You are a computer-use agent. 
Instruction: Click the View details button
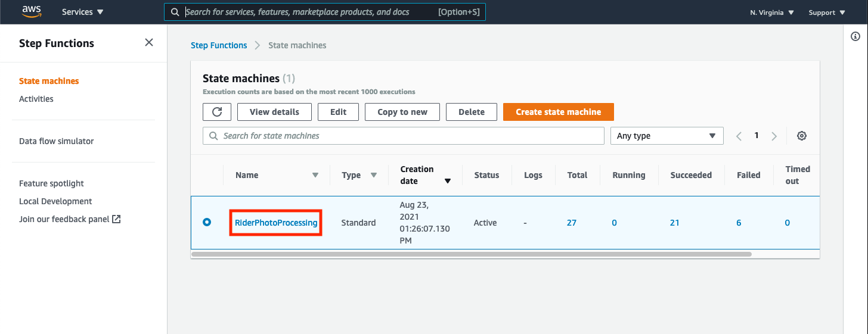(274, 112)
